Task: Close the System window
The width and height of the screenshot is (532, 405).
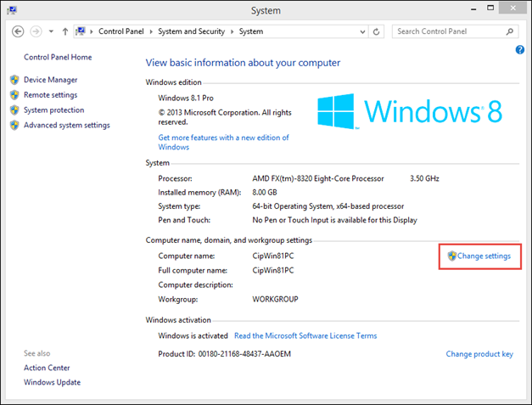Action: coord(513,8)
